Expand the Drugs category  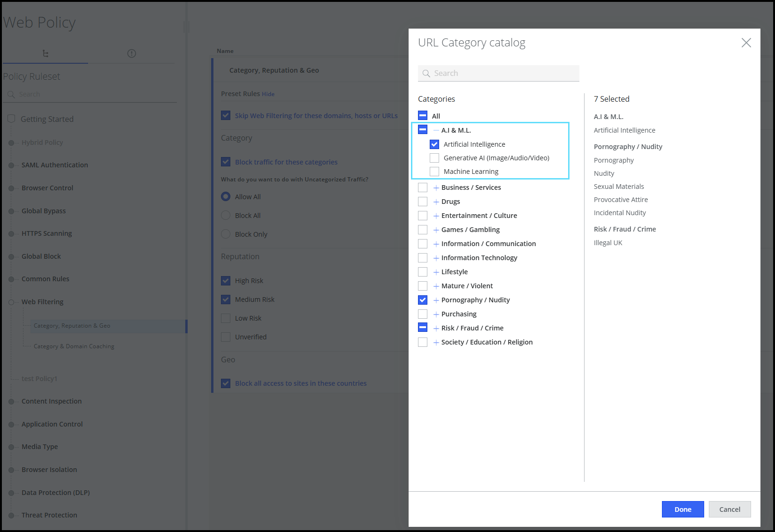click(x=436, y=202)
